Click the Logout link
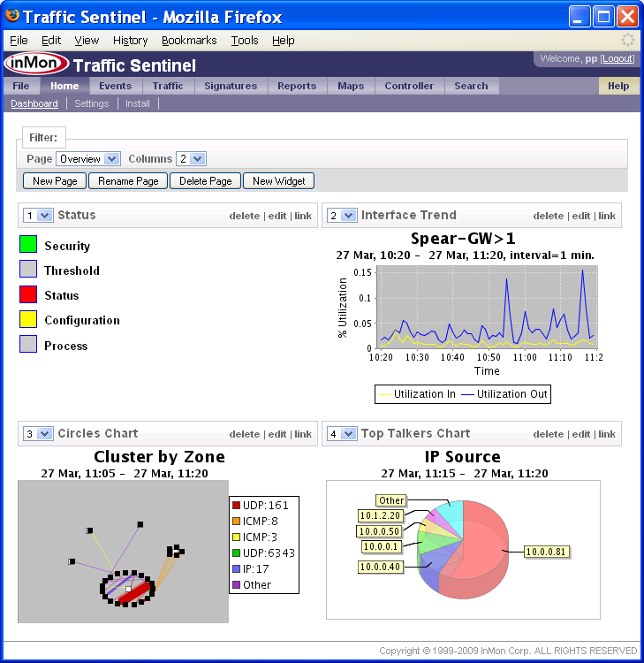The height and width of the screenshot is (663, 644). click(x=617, y=58)
